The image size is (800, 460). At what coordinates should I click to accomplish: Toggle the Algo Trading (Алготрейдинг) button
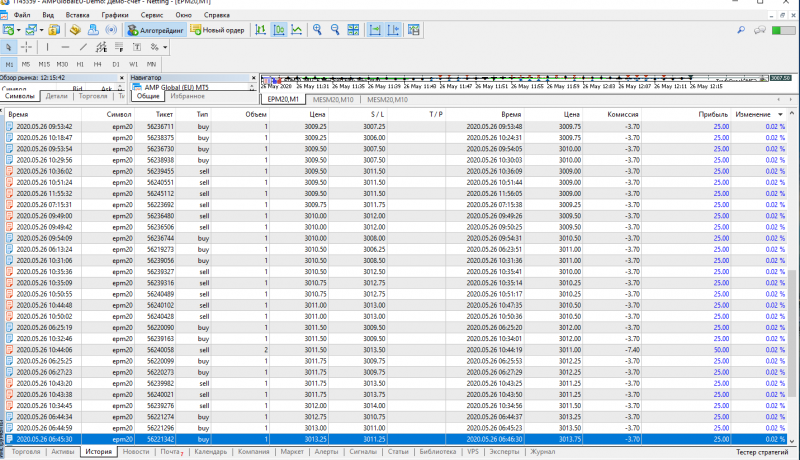point(155,30)
